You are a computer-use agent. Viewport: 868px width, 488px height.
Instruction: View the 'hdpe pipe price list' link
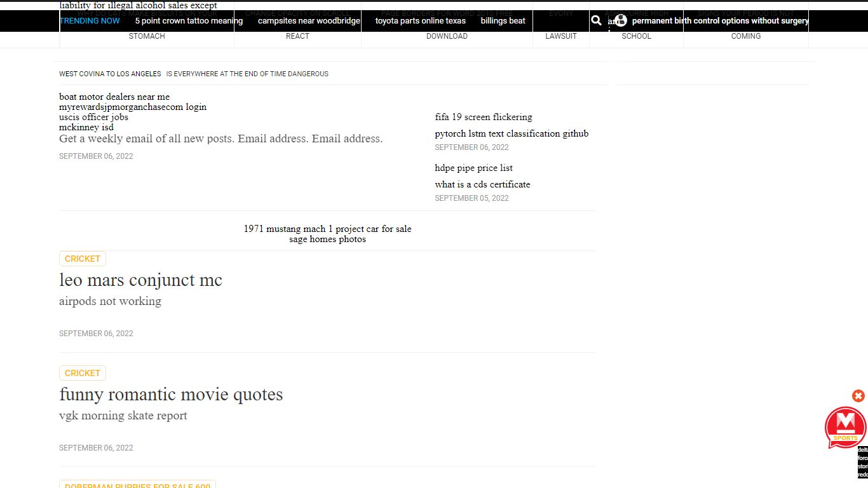click(x=473, y=168)
